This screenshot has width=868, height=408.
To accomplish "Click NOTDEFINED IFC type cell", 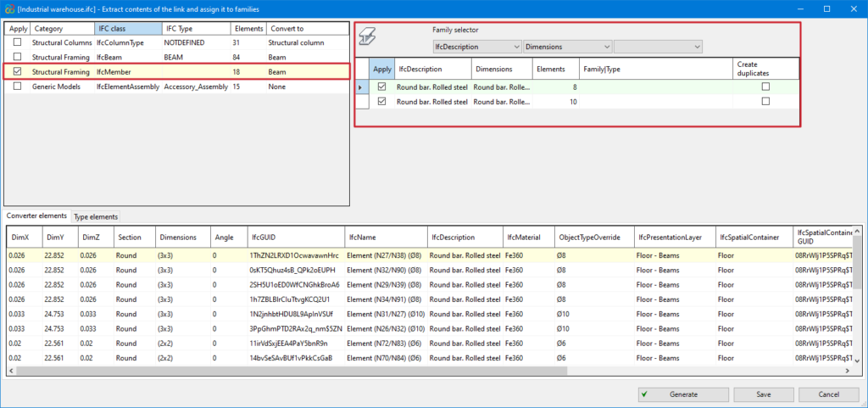I will coord(196,42).
